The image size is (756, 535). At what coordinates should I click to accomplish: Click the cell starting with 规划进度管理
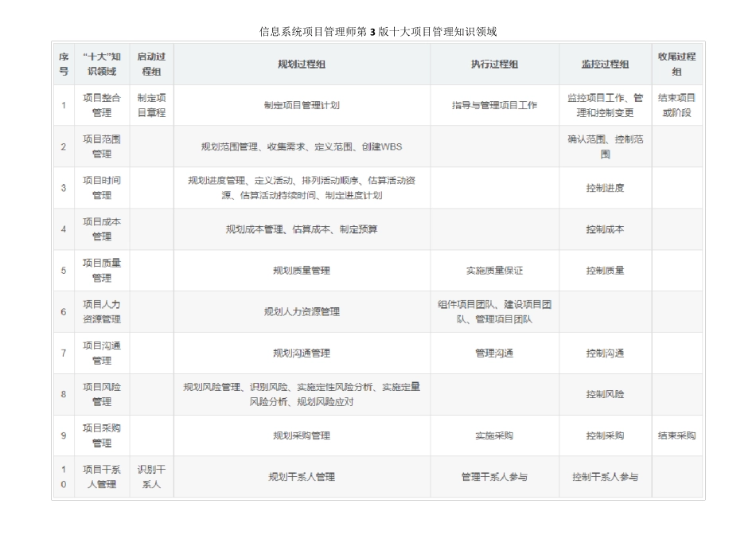(302, 188)
